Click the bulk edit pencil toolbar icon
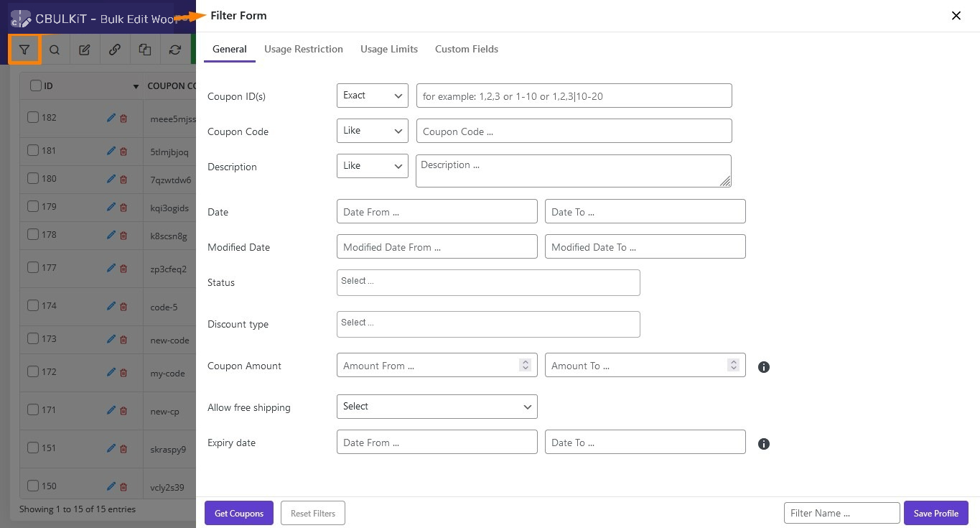This screenshot has height=528, width=980. pyautogui.click(x=85, y=50)
